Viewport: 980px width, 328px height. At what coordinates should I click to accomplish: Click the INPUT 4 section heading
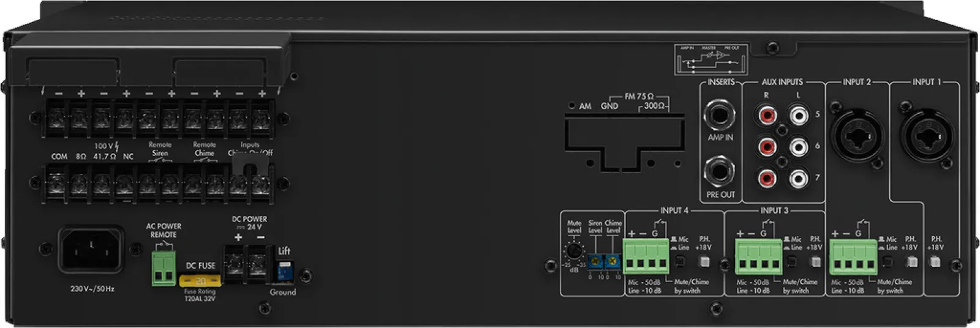click(x=674, y=211)
